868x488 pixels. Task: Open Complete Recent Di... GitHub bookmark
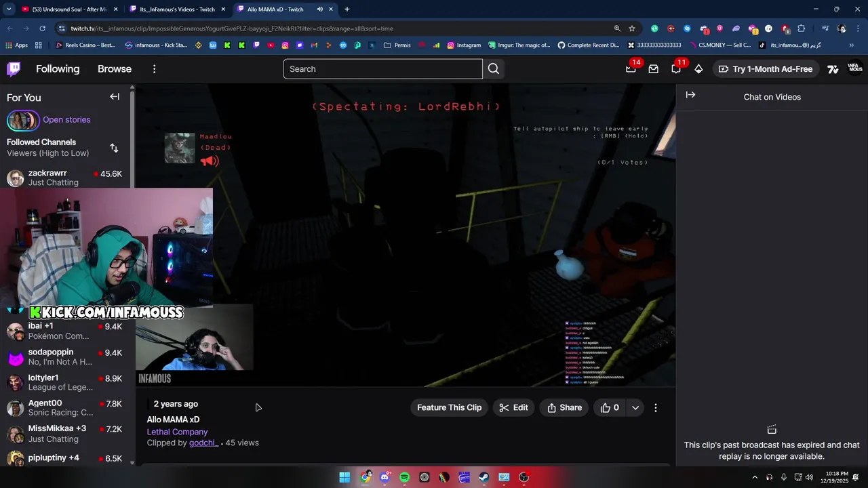tap(589, 45)
